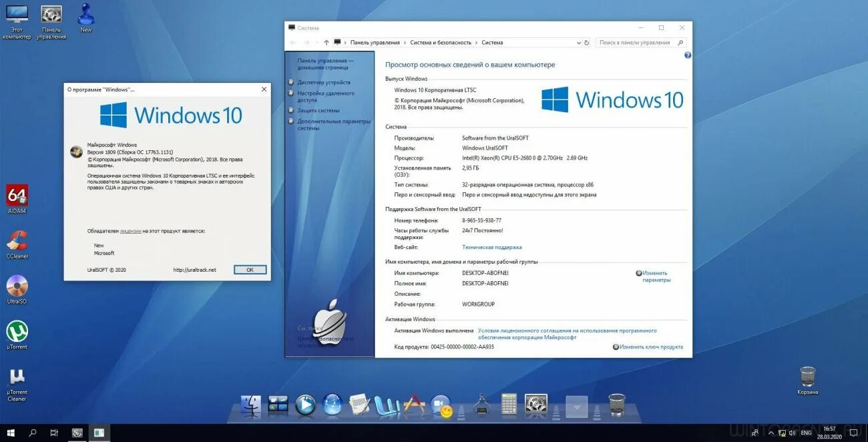Open the blue help question mark icon

pos(688,55)
